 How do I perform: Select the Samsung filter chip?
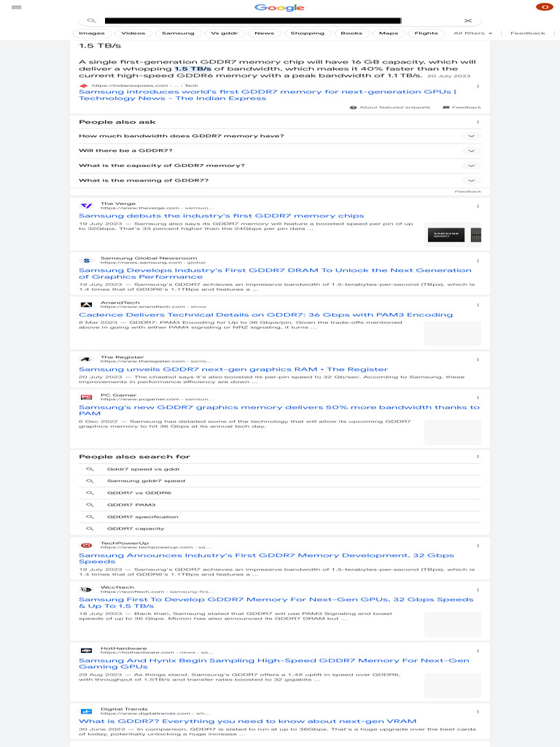coord(178,33)
